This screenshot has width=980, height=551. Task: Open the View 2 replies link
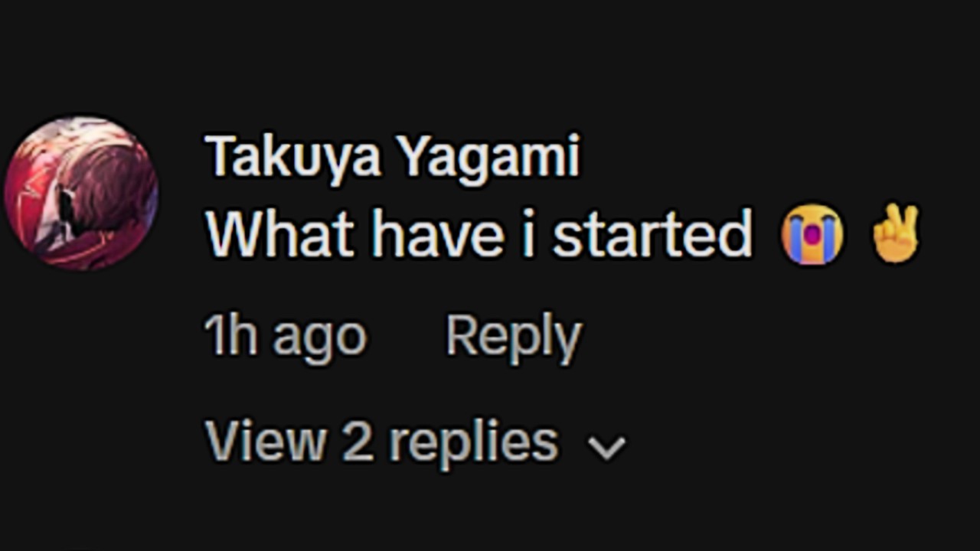coord(382,442)
